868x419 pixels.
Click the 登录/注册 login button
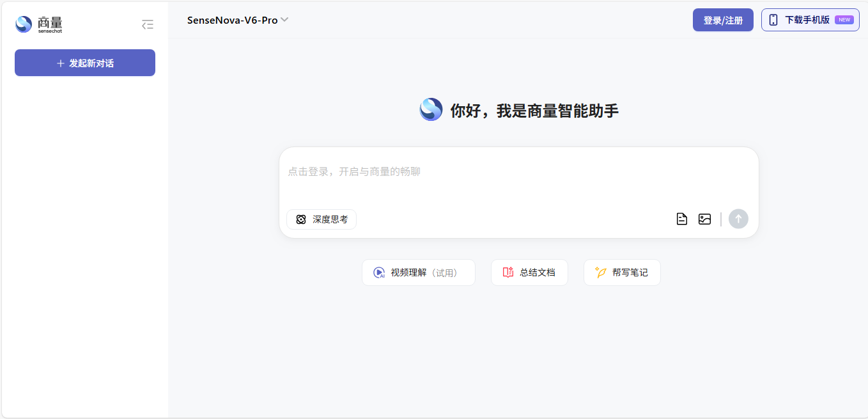point(723,20)
